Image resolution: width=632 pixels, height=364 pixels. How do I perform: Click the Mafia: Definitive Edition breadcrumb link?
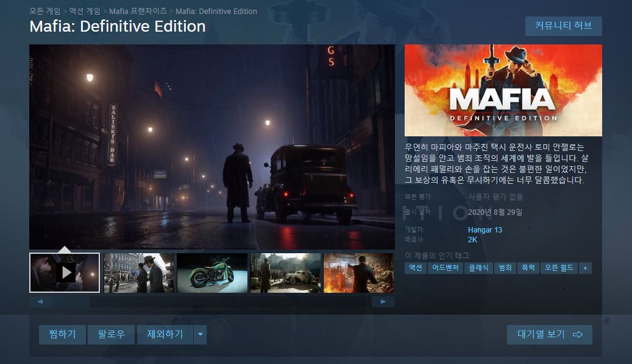(216, 12)
